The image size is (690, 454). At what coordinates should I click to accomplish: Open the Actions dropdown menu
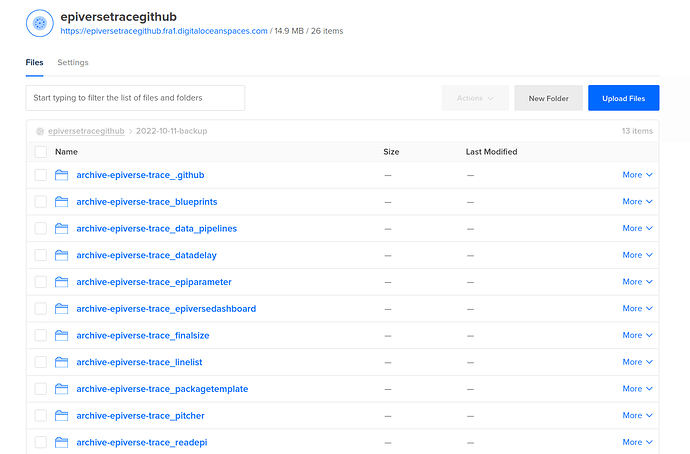475,98
